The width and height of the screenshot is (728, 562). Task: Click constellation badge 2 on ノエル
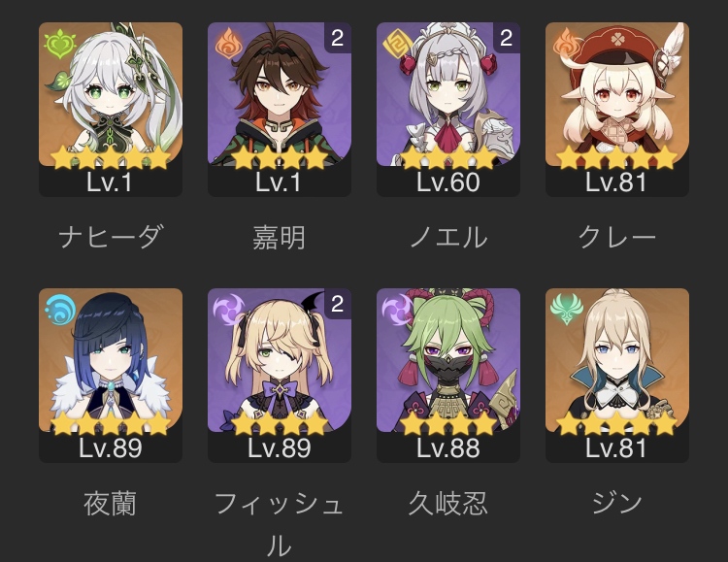[x=507, y=38]
